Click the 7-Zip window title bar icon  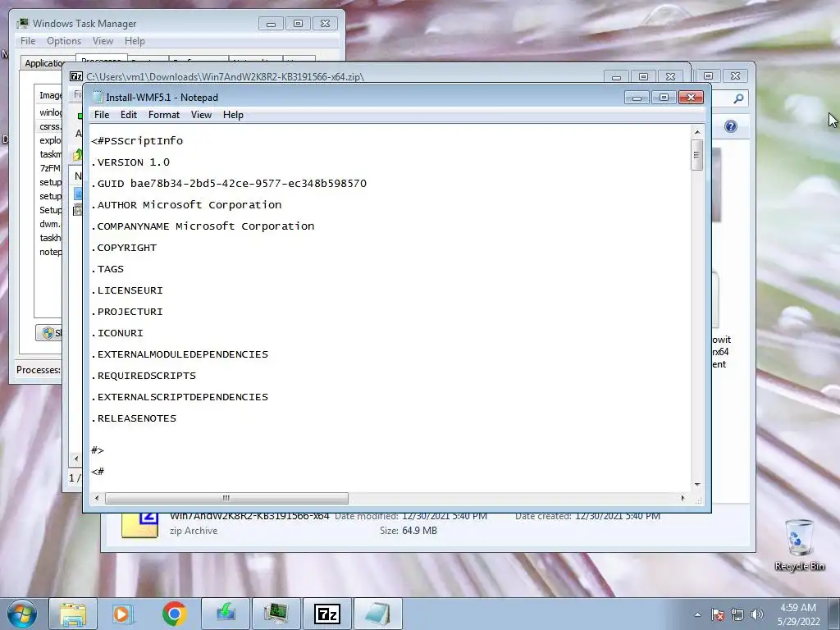pos(76,76)
